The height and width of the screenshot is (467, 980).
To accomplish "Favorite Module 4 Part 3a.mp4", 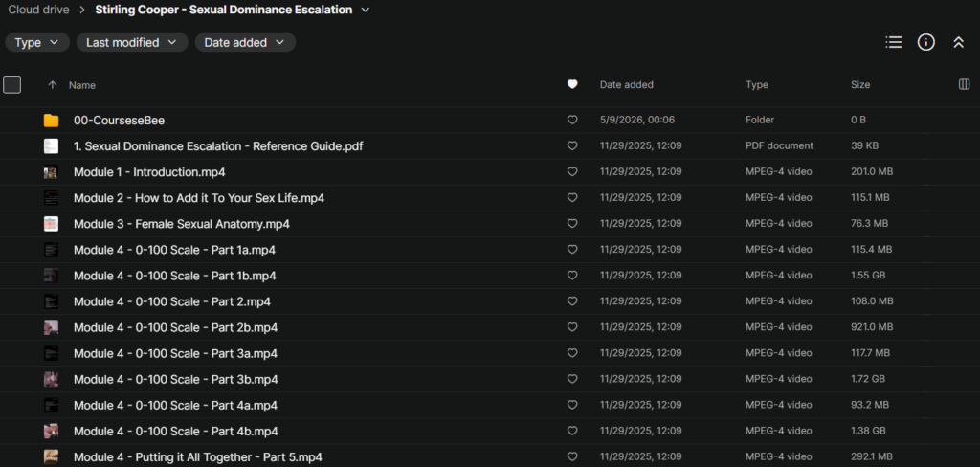I will 572,353.
